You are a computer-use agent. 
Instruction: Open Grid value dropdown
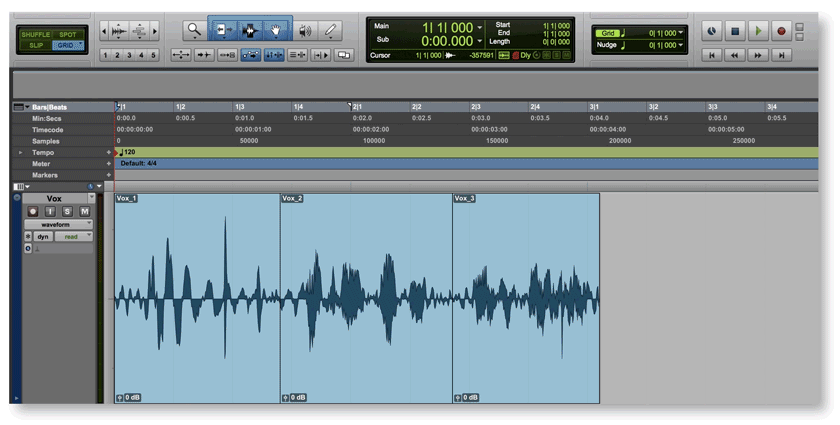pyautogui.click(x=681, y=33)
